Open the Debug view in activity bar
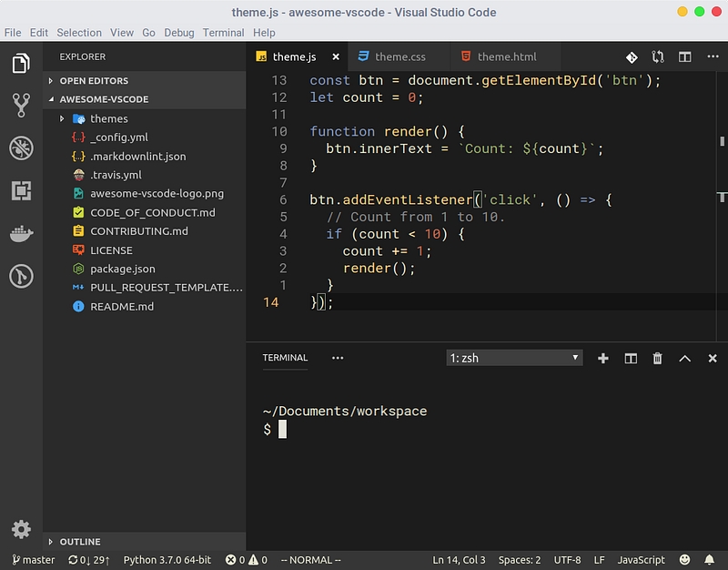This screenshot has height=570, width=728. 21,148
